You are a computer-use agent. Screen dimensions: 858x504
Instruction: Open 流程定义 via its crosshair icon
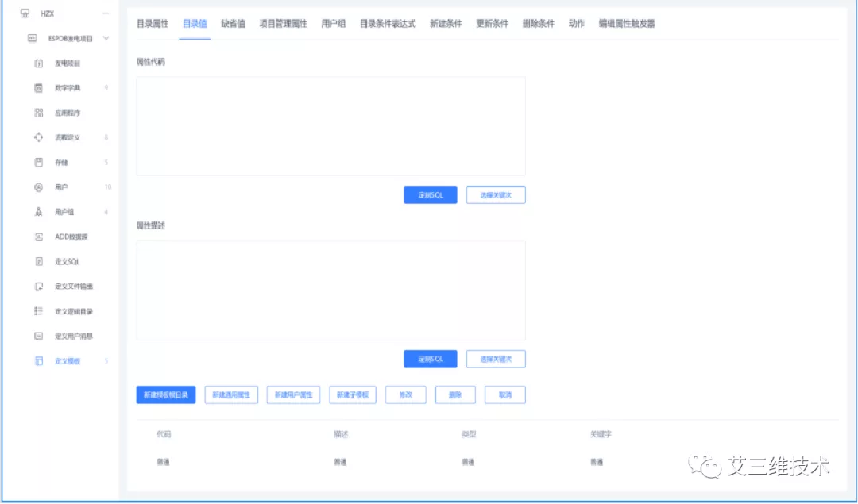tap(38, 138)
